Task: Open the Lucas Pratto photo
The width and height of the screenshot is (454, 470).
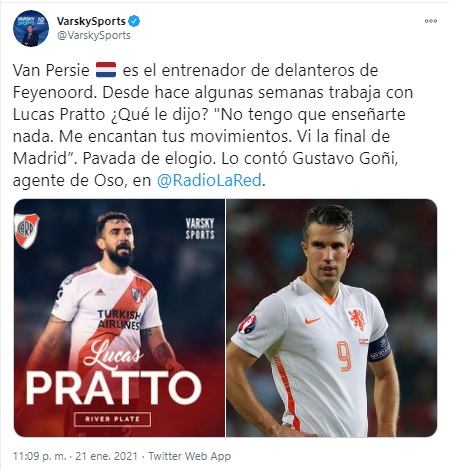Action: [x=119, y=318]
